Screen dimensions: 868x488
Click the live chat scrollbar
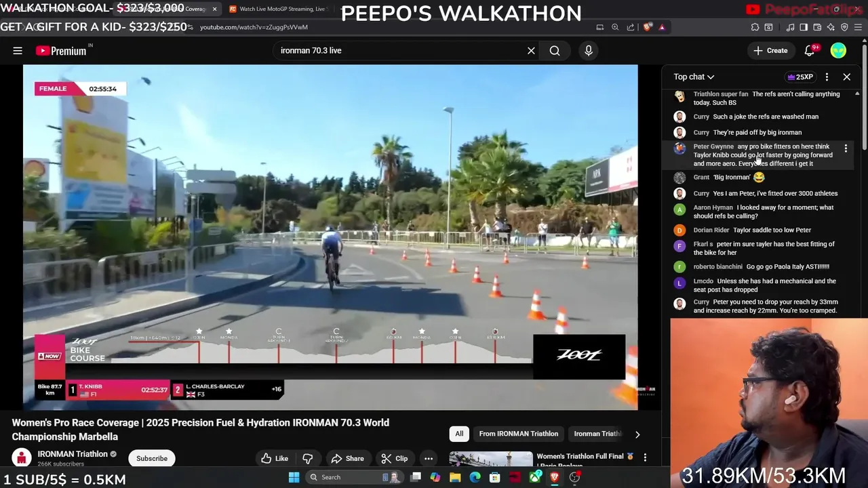(x=857, y=203)
